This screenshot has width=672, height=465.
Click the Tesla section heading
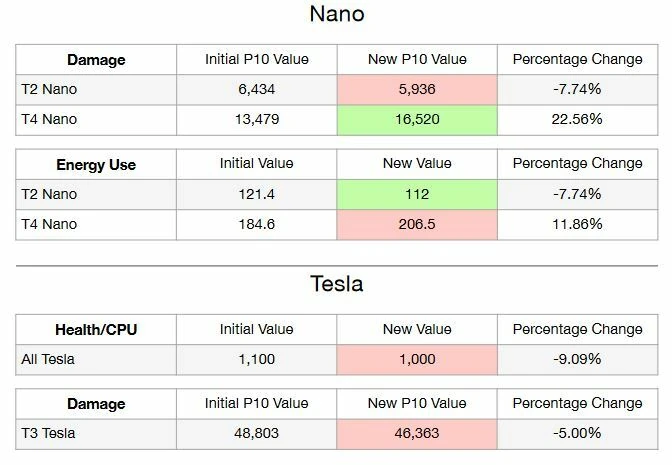[336, 284]
